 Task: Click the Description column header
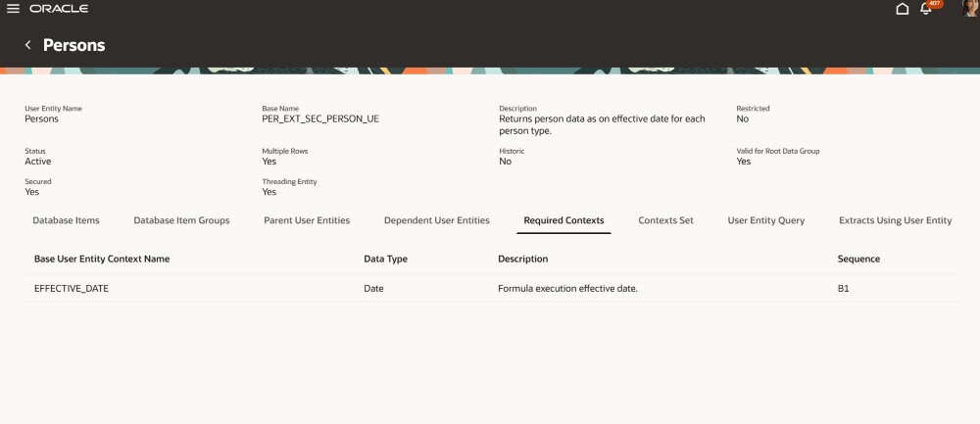pos(523,259)
